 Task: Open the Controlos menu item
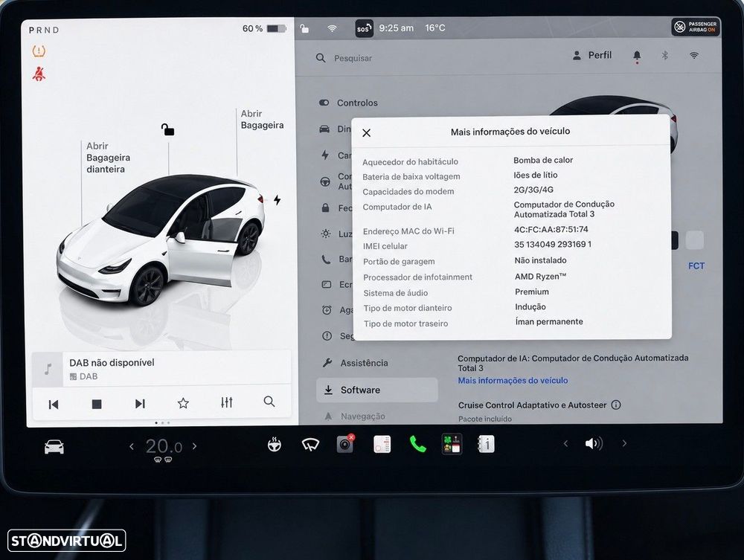coord(348,103)
